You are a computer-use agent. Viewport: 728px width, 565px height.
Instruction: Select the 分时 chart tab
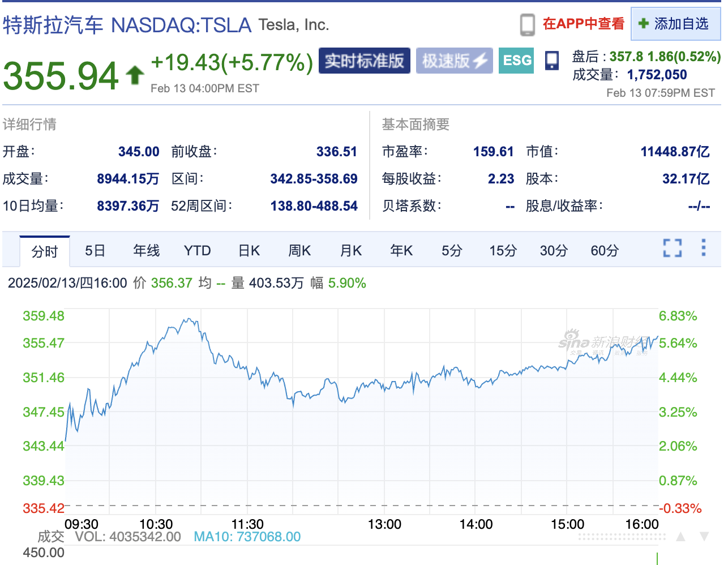click(x=45, y=251)
